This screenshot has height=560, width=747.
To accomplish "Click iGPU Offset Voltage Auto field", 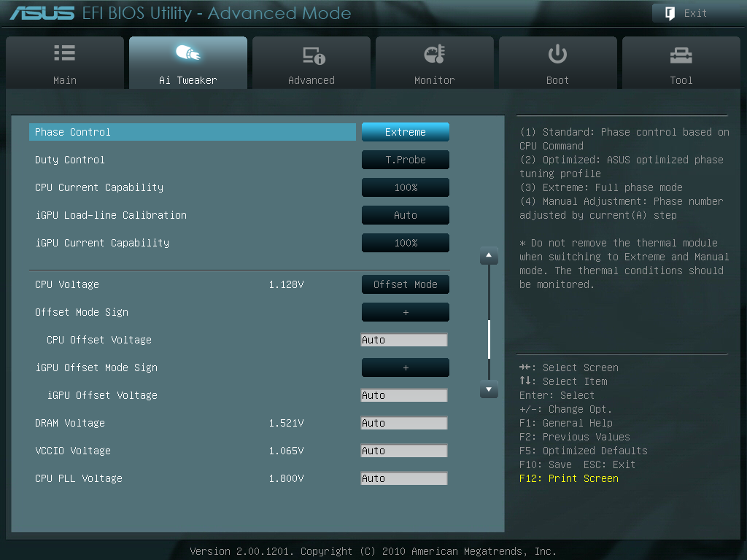I will [x=404, y=394].
